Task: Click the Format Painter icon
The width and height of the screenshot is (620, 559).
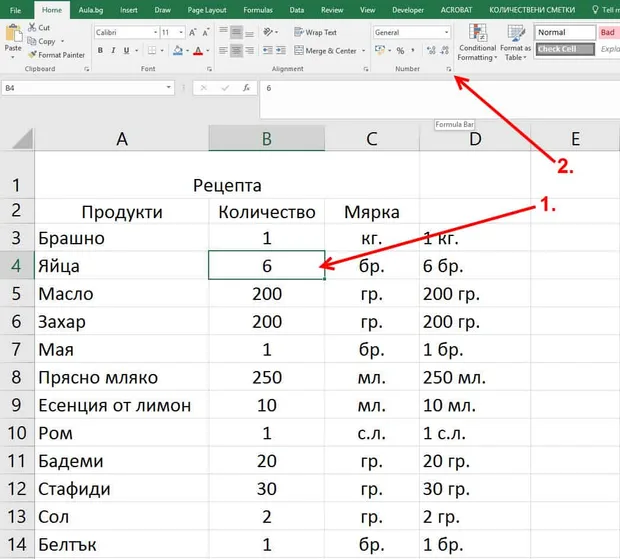Action: click(32, 55)
